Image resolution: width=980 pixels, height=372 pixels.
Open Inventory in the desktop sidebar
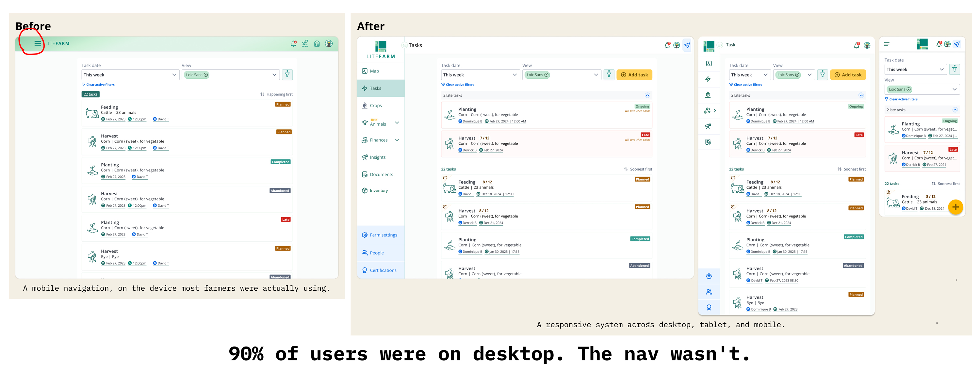pyautogui.click(x=381, y=190)
